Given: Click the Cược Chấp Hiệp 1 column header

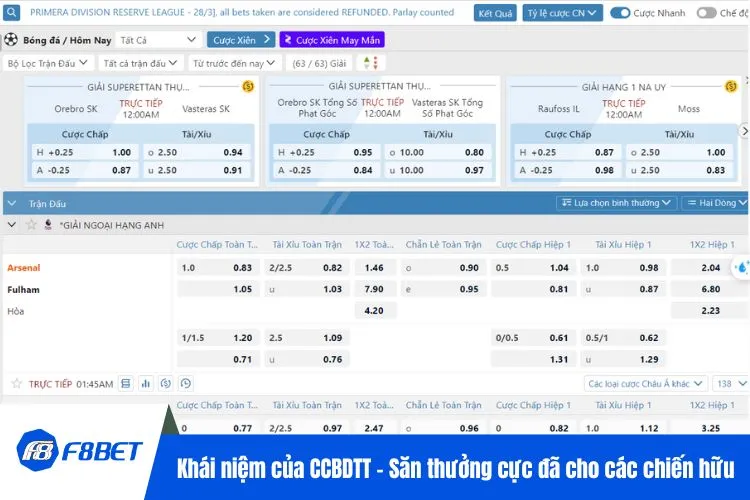Looking at the screenshot, I should coord(533,244).
